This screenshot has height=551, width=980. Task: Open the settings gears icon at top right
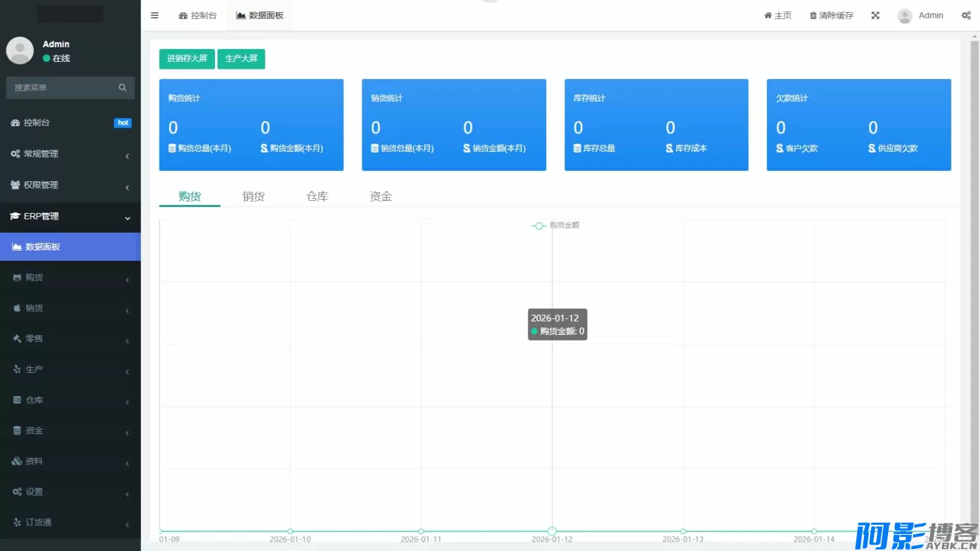click(966, 15)
